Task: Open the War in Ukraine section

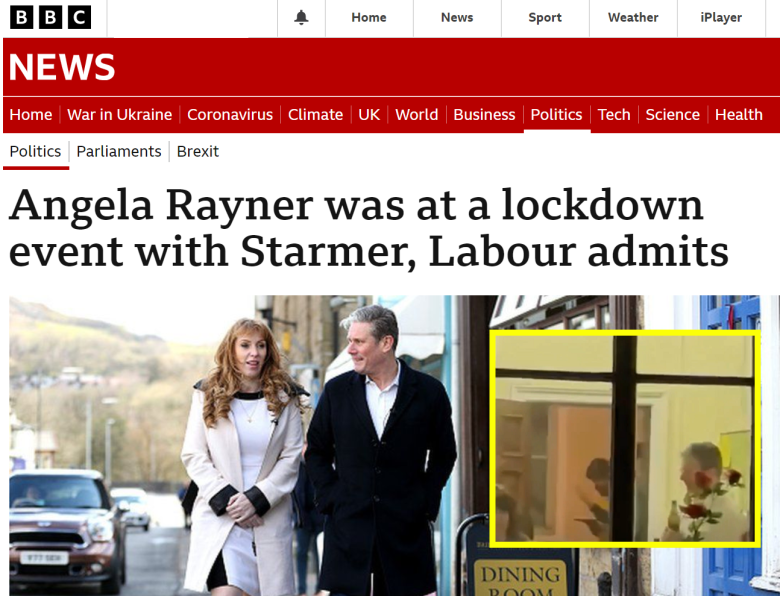Action: coord(119,115)
